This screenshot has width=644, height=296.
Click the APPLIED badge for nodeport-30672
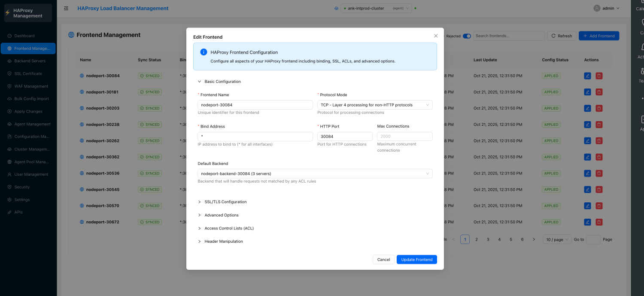(x=551, y=222)
